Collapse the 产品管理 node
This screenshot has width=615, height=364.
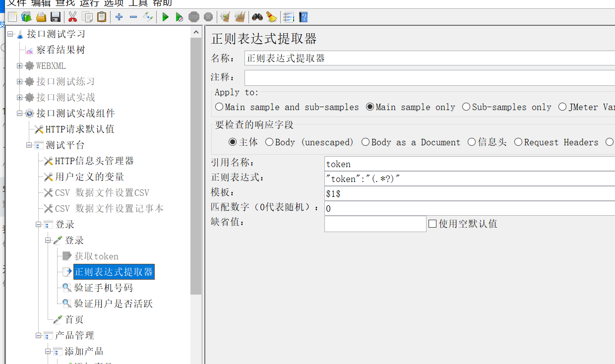tap(39, 336)
